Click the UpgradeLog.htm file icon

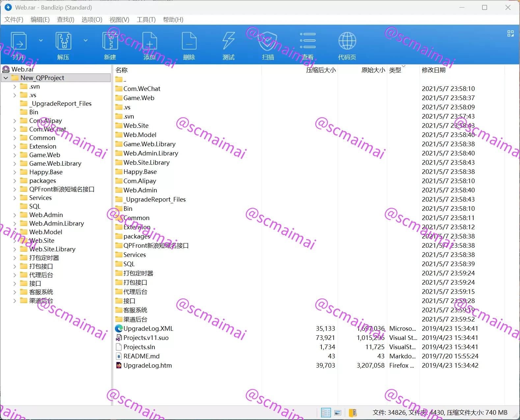coord(119,365)
